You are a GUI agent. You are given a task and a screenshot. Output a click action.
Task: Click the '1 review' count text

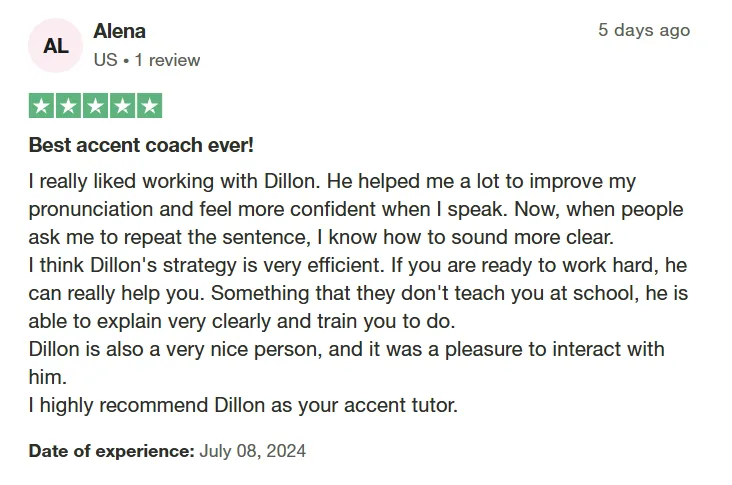coord(167,60)
